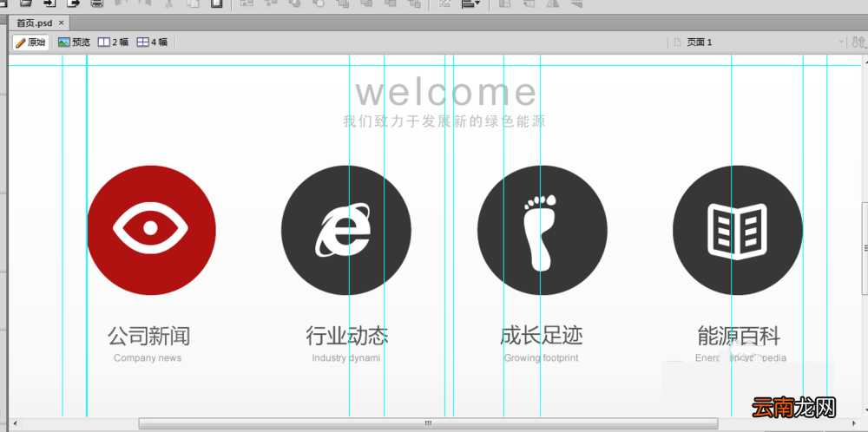Viewport: 868px width, 432px height.
Task: Click the 行业动态 heading text
Action: [347, 336]
